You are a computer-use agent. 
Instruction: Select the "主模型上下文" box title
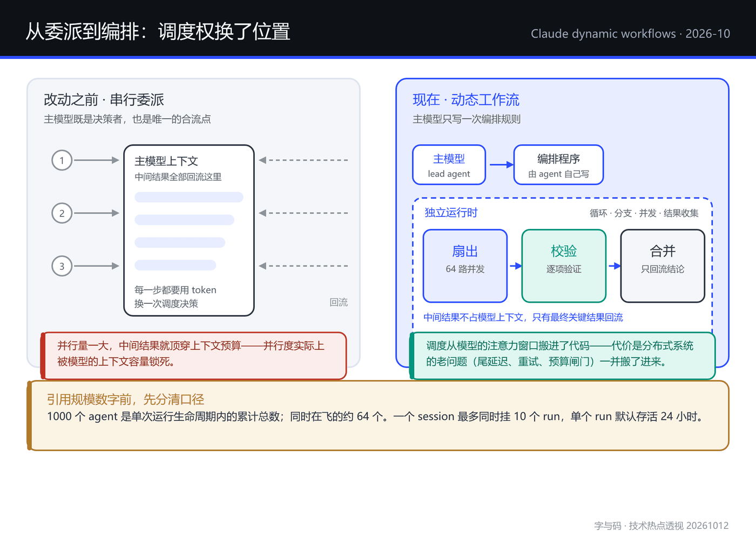(x=166, y=161)
